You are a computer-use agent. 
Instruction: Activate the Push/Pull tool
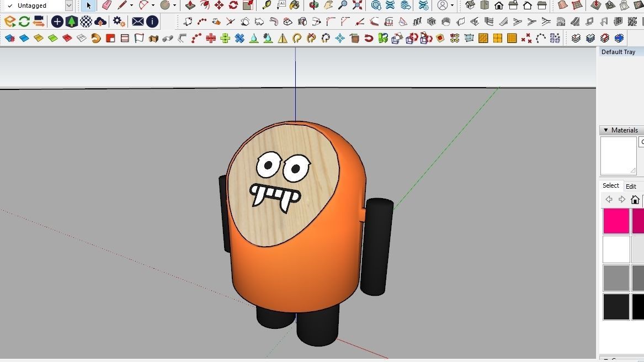[x=190, y=6]
